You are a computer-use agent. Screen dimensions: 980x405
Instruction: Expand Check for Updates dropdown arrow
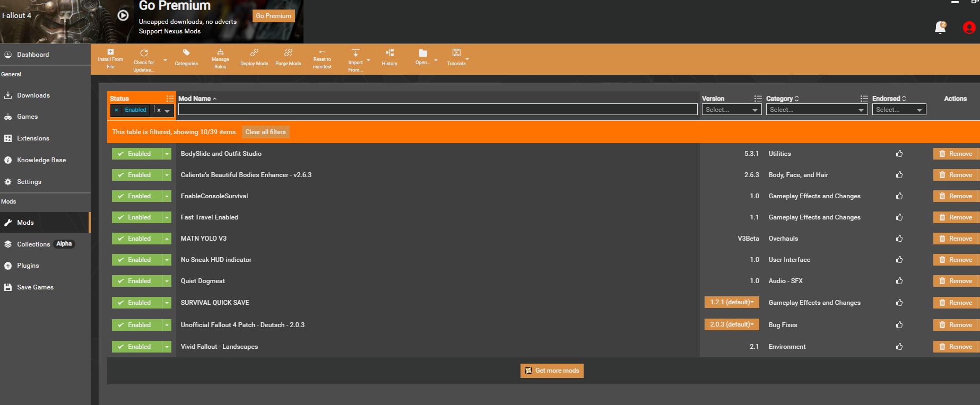coord(165,60)
